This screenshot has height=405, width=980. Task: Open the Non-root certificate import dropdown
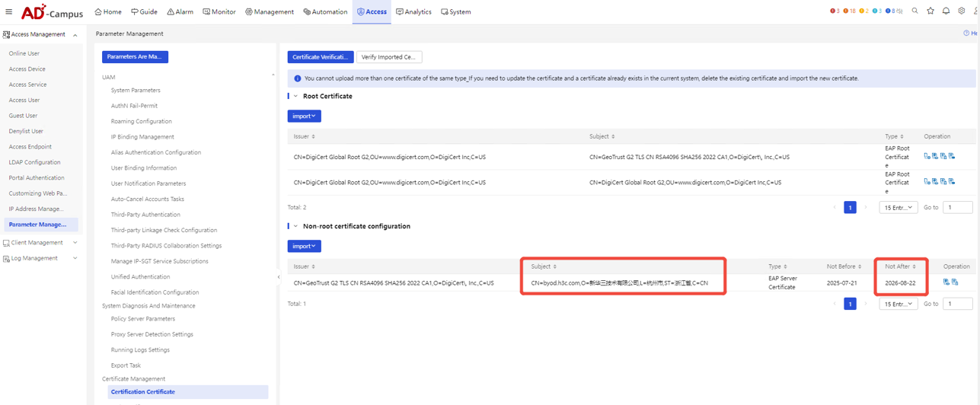[304, 247]
